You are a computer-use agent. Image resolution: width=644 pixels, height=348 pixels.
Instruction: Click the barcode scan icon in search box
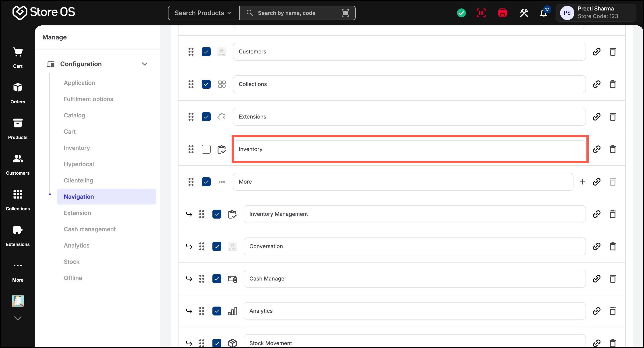(x=345, y=13)
